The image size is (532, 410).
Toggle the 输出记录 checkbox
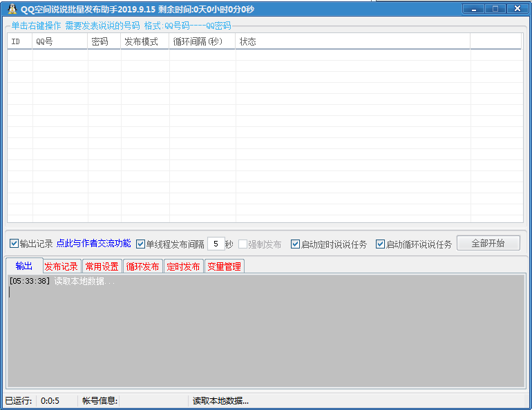click(x=14, y=243)
